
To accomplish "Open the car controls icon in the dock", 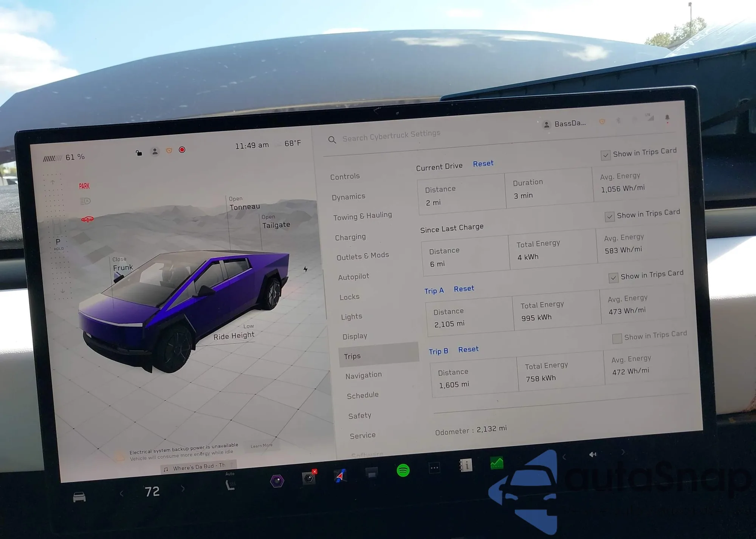I will pos(79,497).
